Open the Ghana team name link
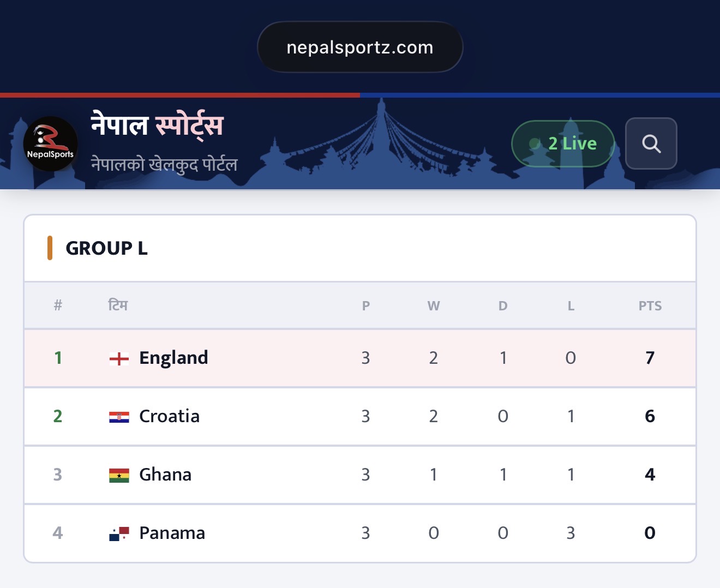The height and width of the screenshot is (588, 720). 165,475
